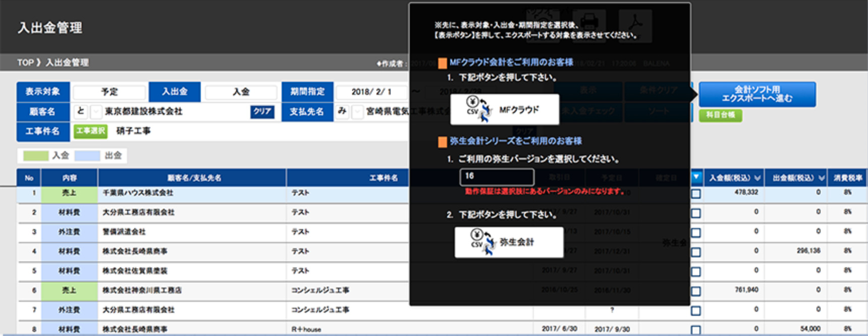This screenshot has width=868, height=336.
Task: Click コンシェルジュ工事 in row 6
Action: point(320,291)
